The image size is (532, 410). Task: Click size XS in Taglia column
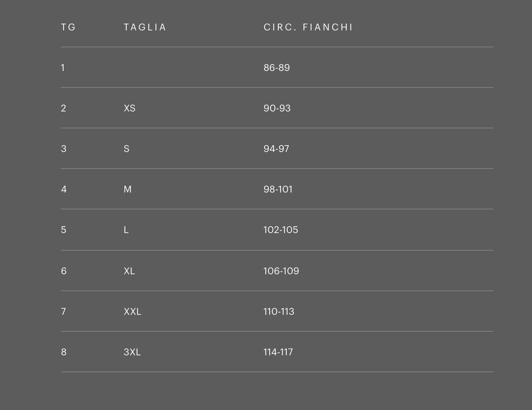pos(129,108)
